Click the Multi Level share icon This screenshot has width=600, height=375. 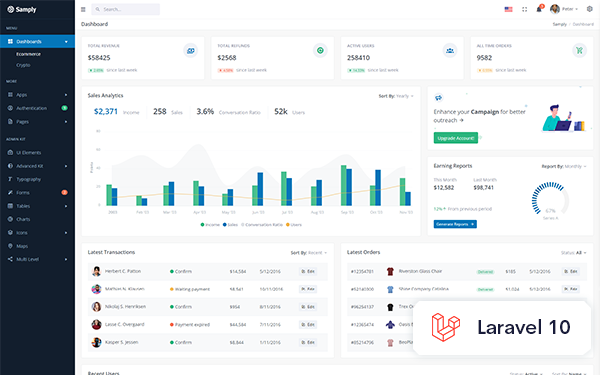10,259
